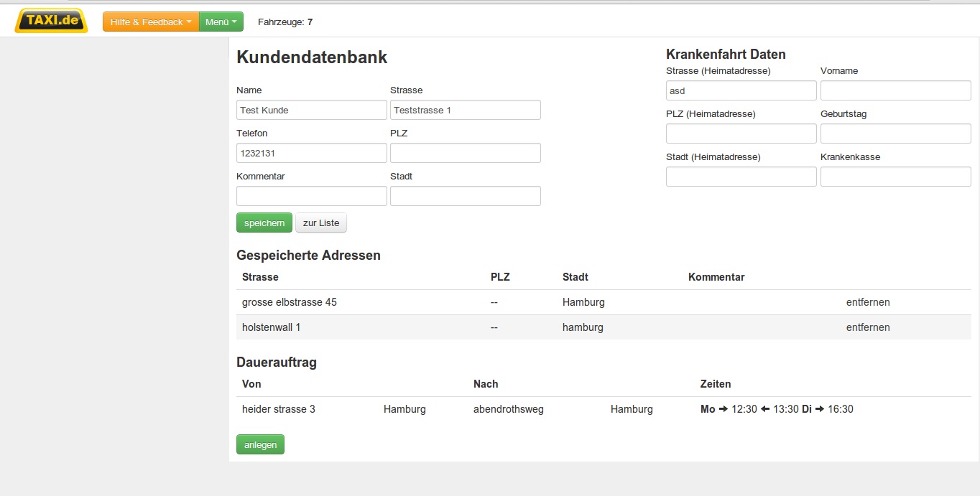980x496 pixels.
Task: Click the Strasse field containing Teststrasse 1
Action: click(465, 110)
